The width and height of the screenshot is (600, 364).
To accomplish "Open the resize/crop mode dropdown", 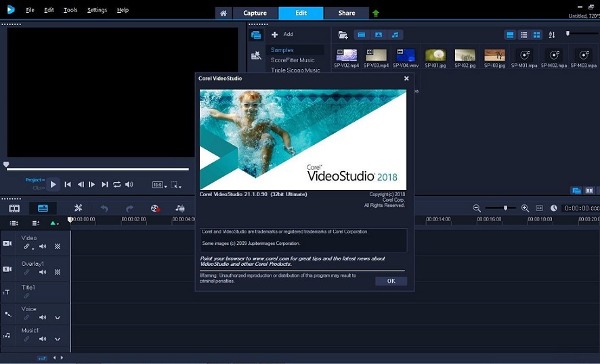I will [x=175, y=185].
